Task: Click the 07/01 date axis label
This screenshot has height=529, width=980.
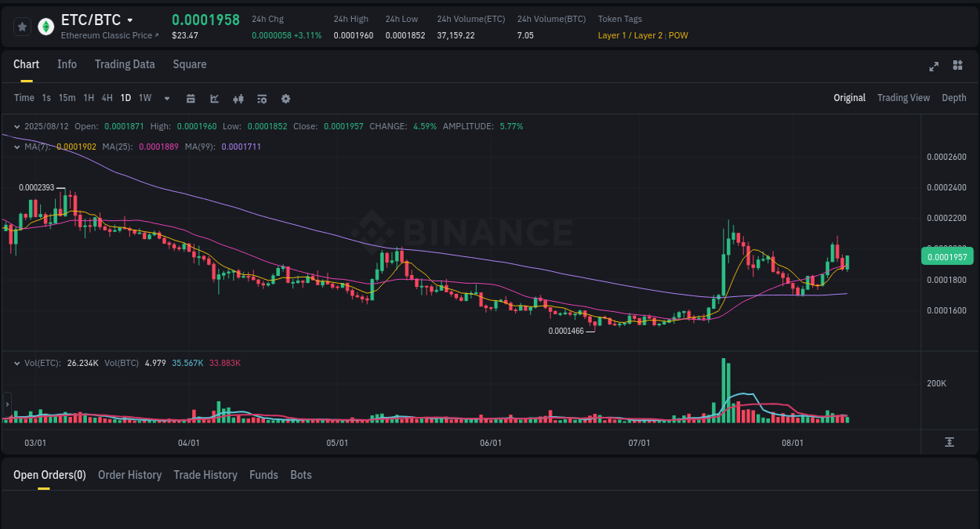Action: [639, 443]
